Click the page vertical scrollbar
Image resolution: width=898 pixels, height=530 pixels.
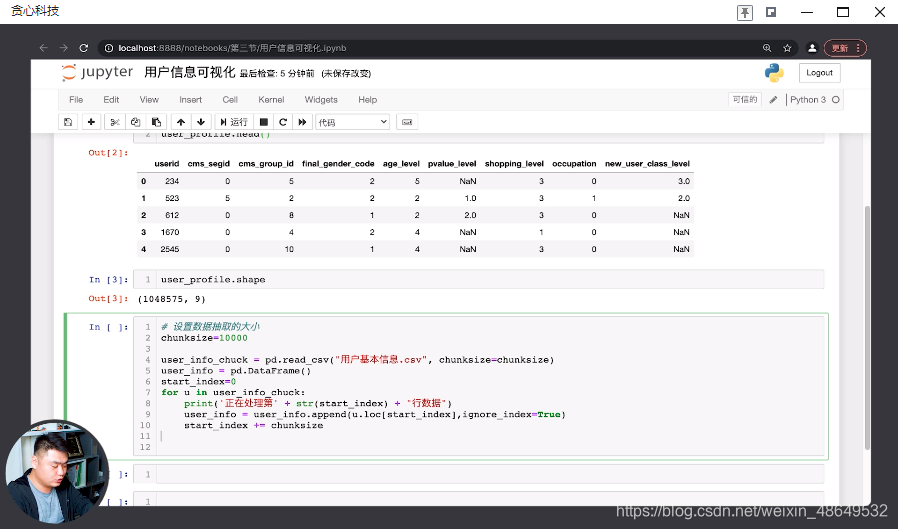[867, 327]
